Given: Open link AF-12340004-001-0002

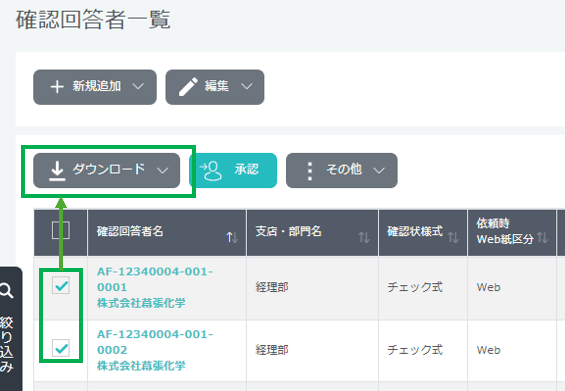Looking at the screenshot, I should pyautogui.click(x=155, y=342).
